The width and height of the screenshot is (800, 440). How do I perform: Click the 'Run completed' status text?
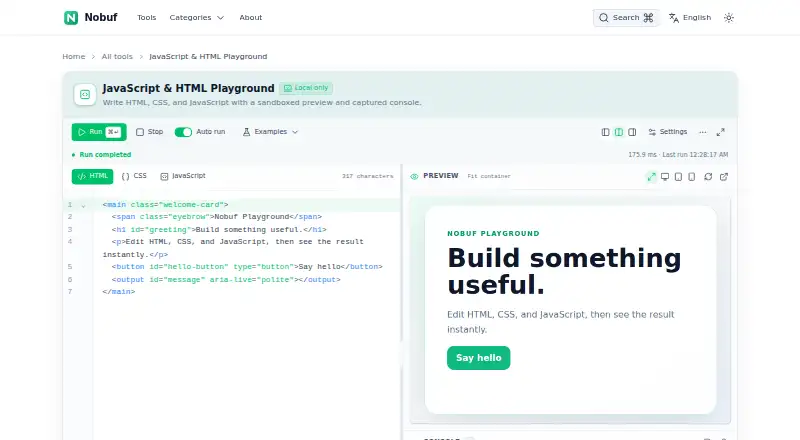[x=105, y=155]
